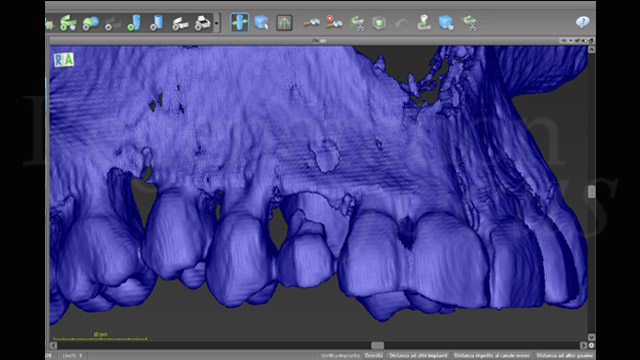Click the view panel options icons at top right
The height and width of the screenshot is (360, 640).
pos(577,41)
